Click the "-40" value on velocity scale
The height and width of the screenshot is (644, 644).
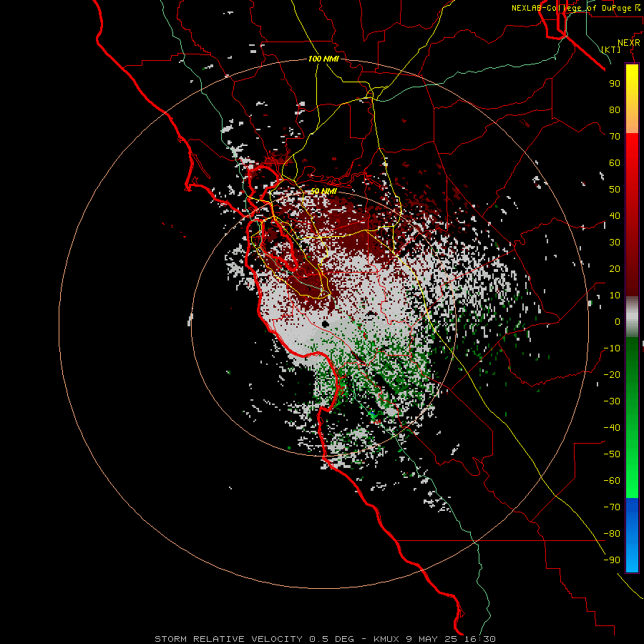(612, 428)
